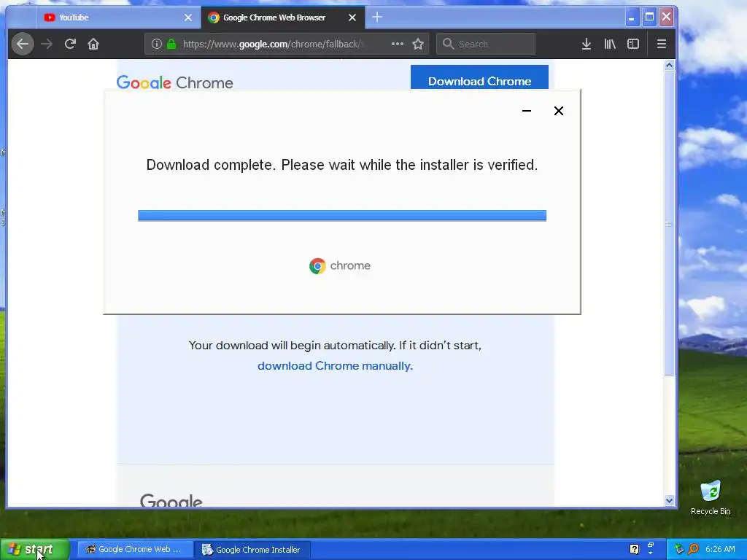The image size is (747, 560).
Task: Open page actions three-dot menu
Action: coord(398,44)
